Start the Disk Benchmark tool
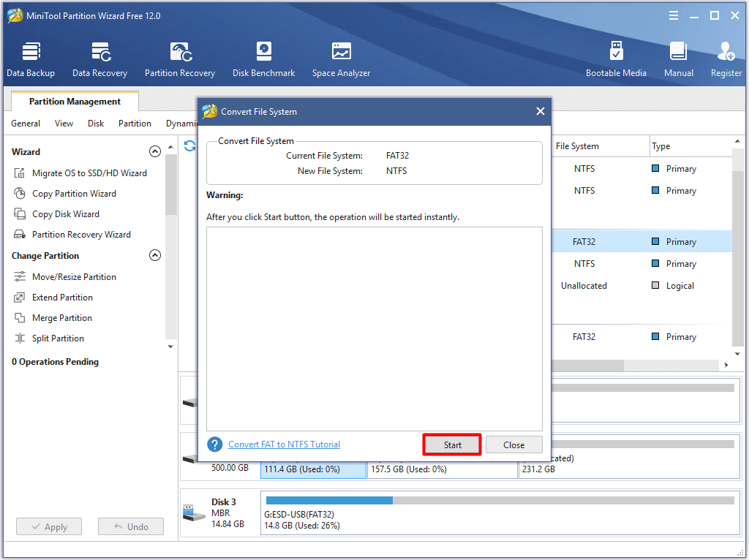Image resolution: width=749 pixels, height=560 pixels. (x=263, y=60)
